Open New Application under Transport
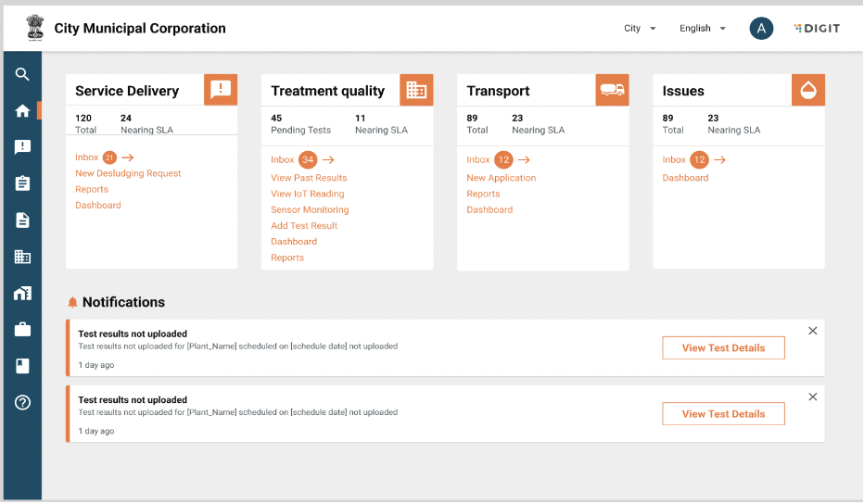The image size is (864, 504). pyautogui.click(x=501, y=178)
